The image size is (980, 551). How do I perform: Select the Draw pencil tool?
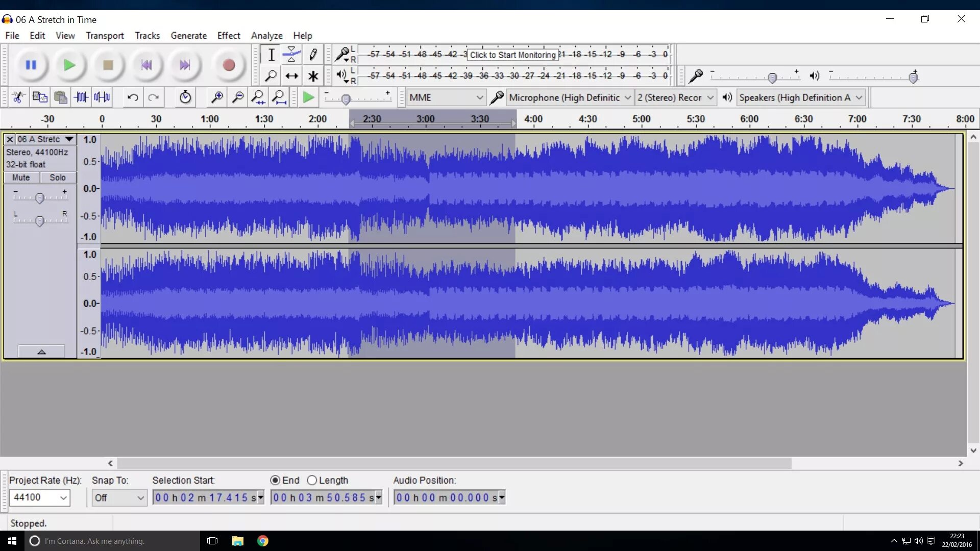point(313,54)
